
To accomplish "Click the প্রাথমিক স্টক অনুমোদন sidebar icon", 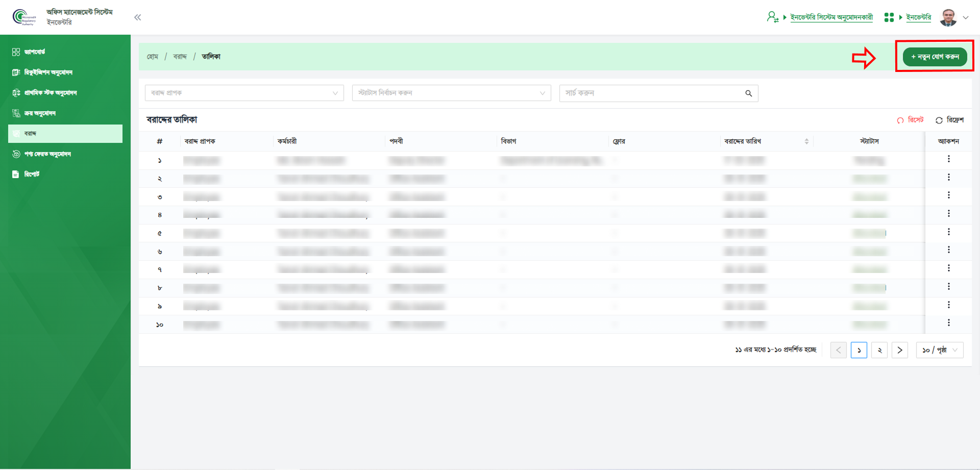I will (16, 93).
